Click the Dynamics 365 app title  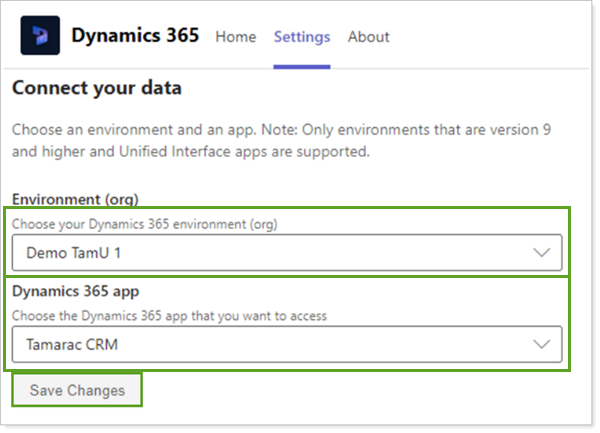pyautogui.click(x=135, y=37)
